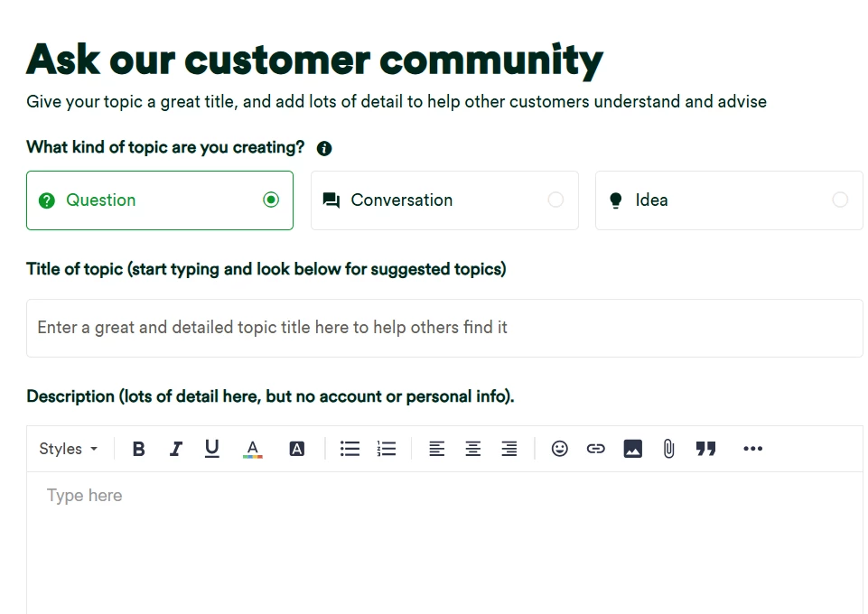Underline text with the U icon
The height and width of the screenshot is (614, 868).
212,449
